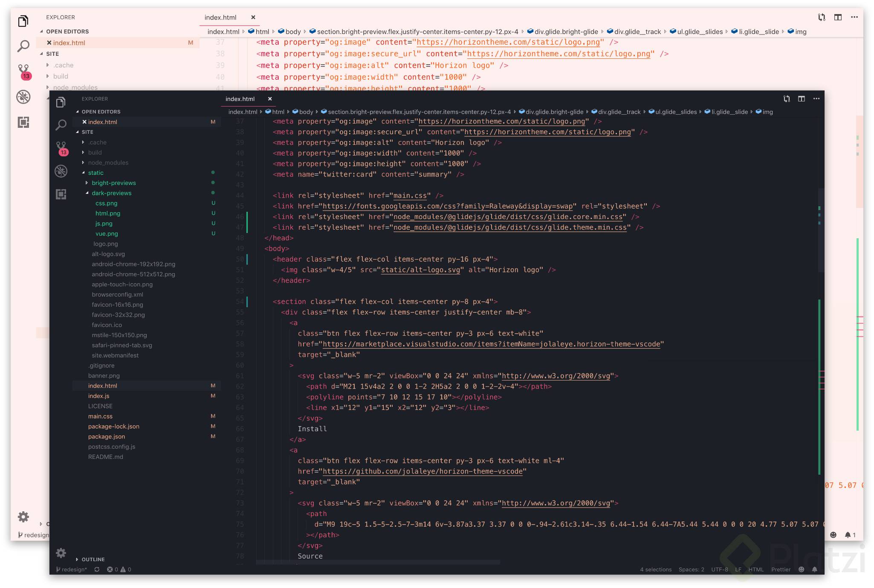Open the More Actions ellipsis menu

(x=816, y=98)
